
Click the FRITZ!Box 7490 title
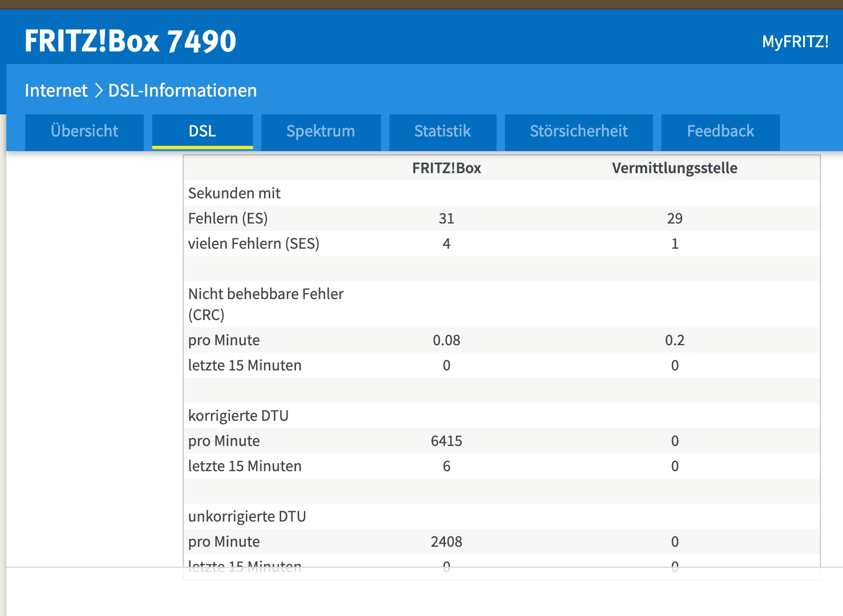coord(130,41)
